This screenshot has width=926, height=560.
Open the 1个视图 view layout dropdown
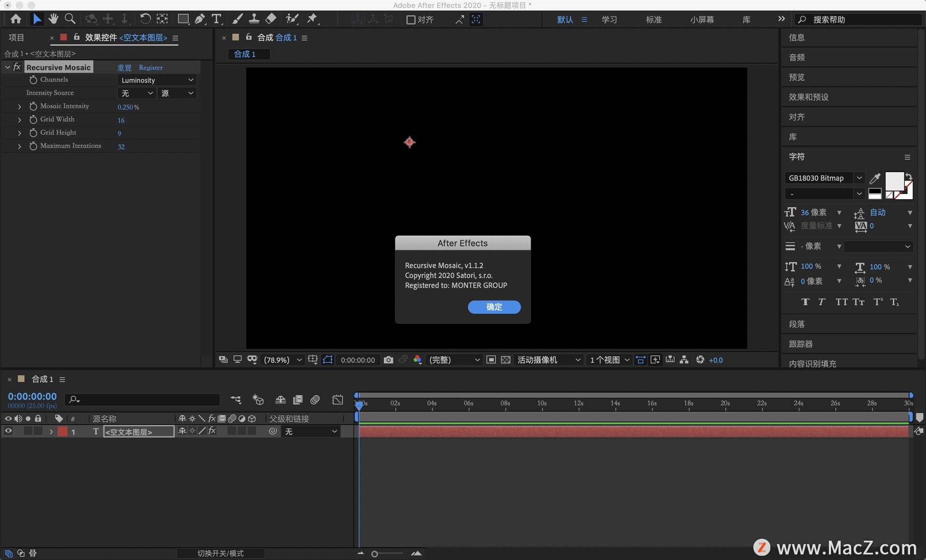(x=610, y=360)
